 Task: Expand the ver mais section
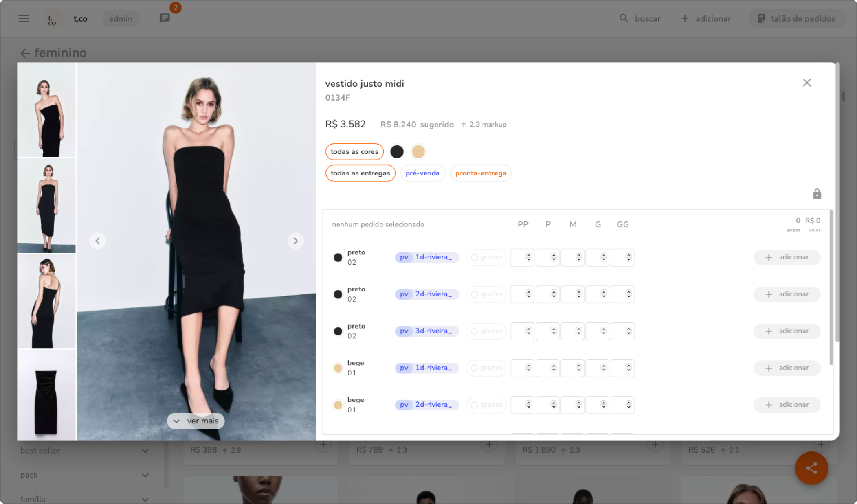[196, 421]
